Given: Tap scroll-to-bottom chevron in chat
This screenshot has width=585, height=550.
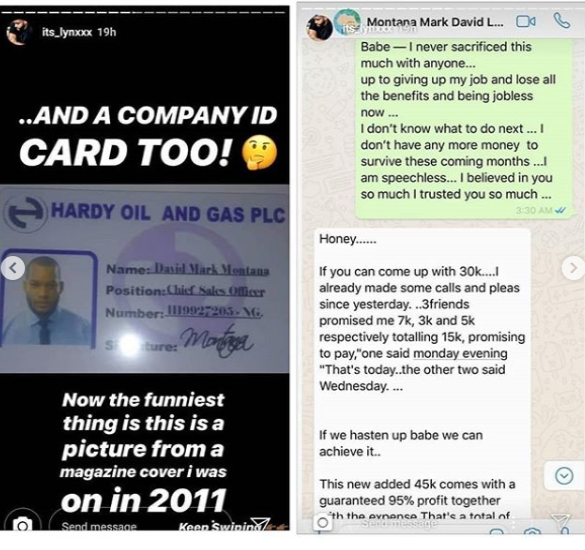Looking at the screenshot, I should tap(564, 476).
